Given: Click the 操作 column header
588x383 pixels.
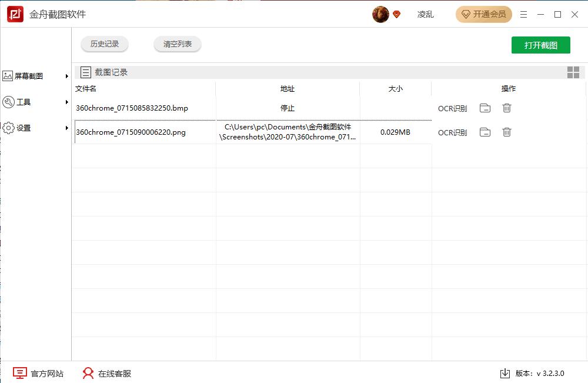Looking at the screenshot, I should tap(509, 88).
